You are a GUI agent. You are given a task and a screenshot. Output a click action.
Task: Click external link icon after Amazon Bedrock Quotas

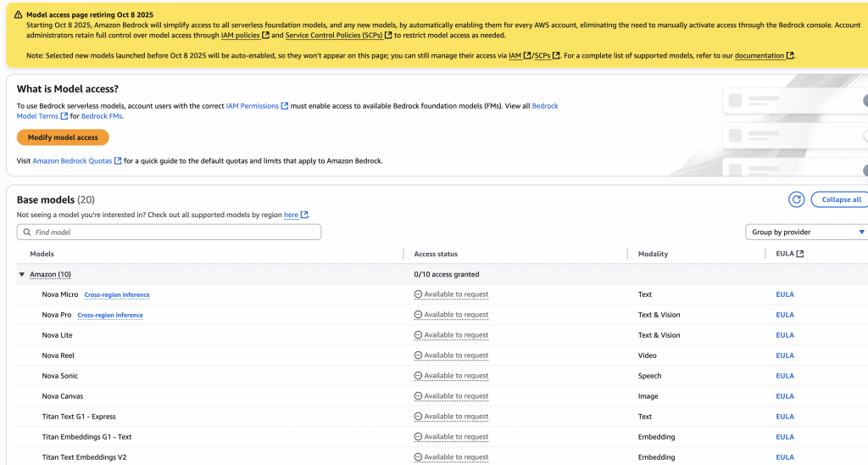coord(118,160)
